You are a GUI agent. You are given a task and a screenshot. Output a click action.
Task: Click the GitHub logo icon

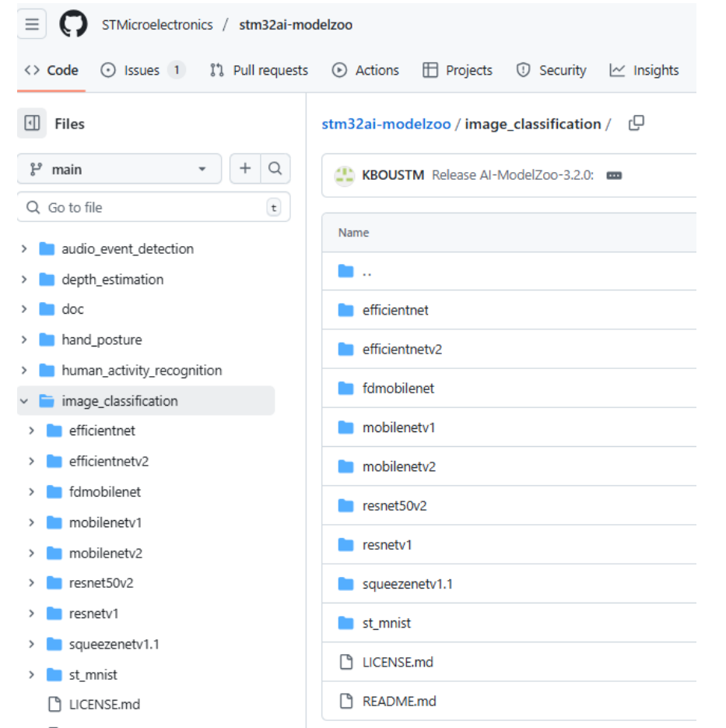pyautogui.click(x=74, y=24)
